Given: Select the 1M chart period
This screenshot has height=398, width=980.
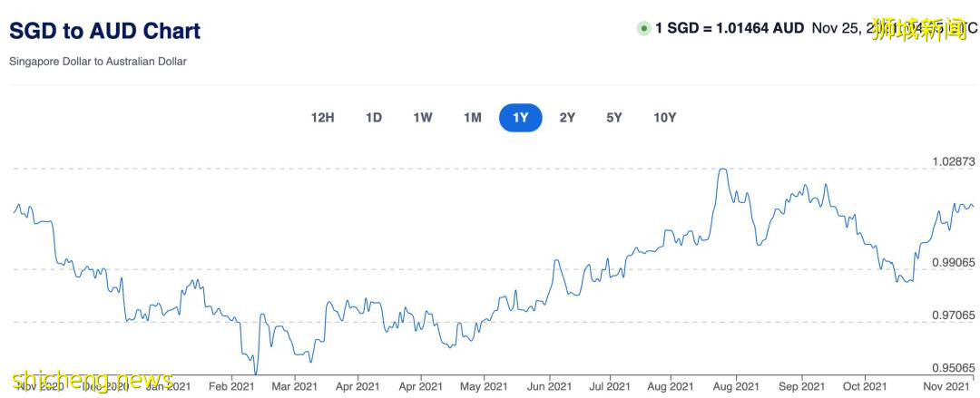Looking at the screenshot, I should tap(472, 117).
